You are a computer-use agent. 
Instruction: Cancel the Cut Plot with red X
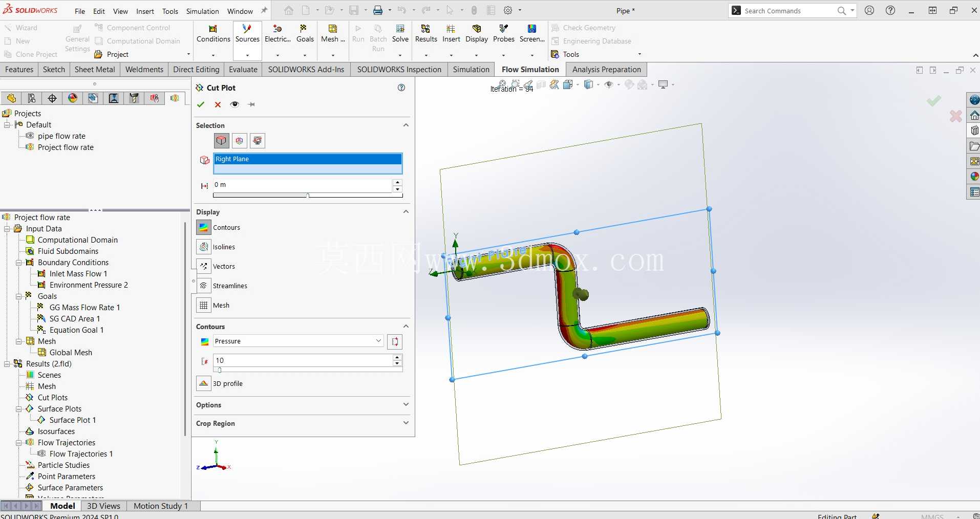click(218, 104)
